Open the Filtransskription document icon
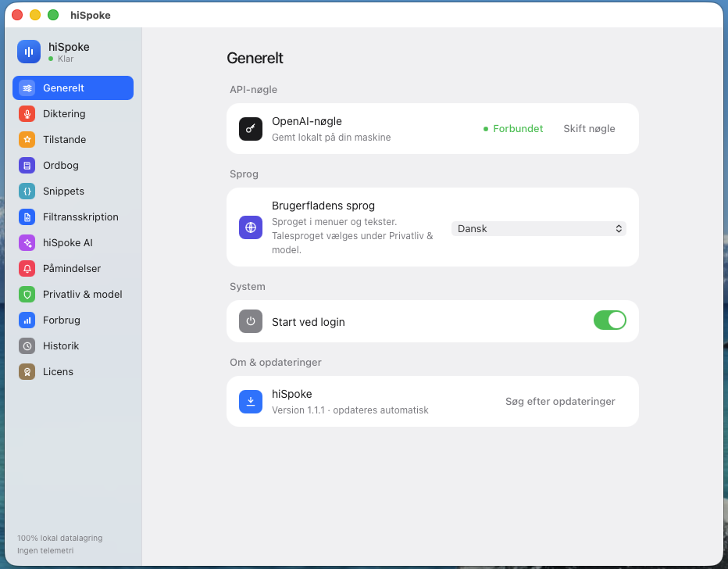728x569 pixels. tap(27, 217)
